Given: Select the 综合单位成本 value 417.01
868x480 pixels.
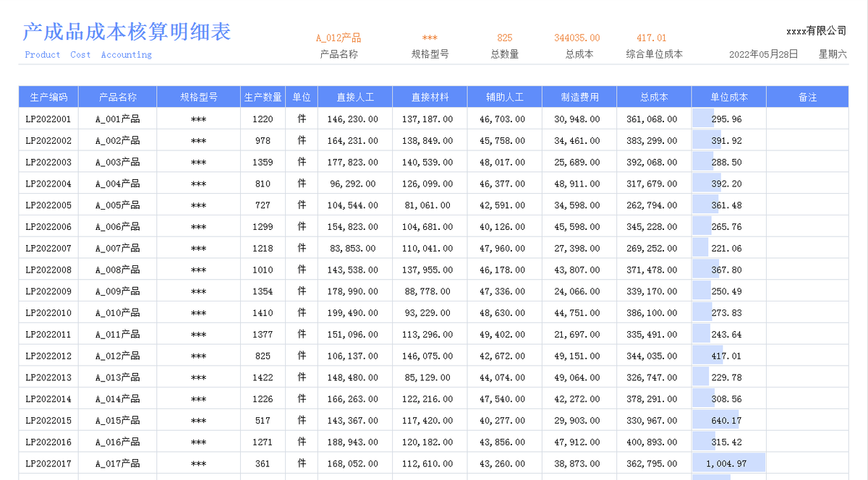Looking at the screenshot, I should (653, 38).
